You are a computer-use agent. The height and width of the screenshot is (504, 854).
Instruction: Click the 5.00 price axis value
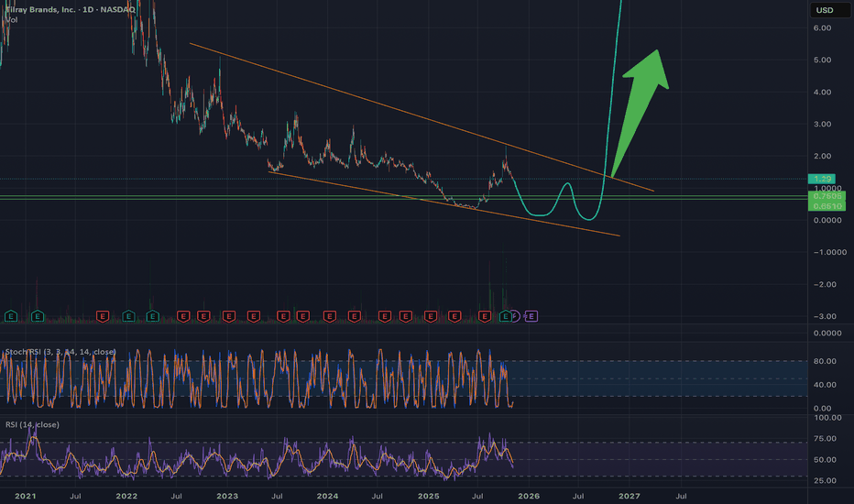pyautogui.click(x=823, y=60)
